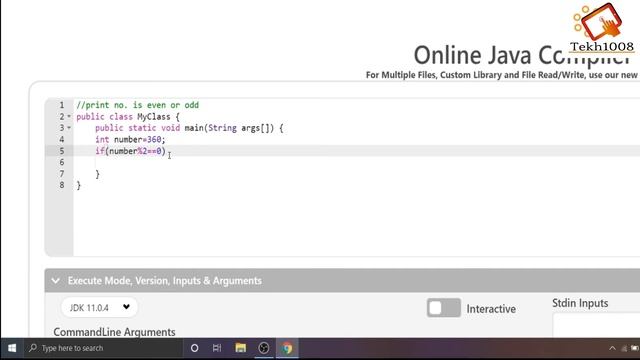Click the comment text on line 1

pyautogui.click(x=138, y=105)
